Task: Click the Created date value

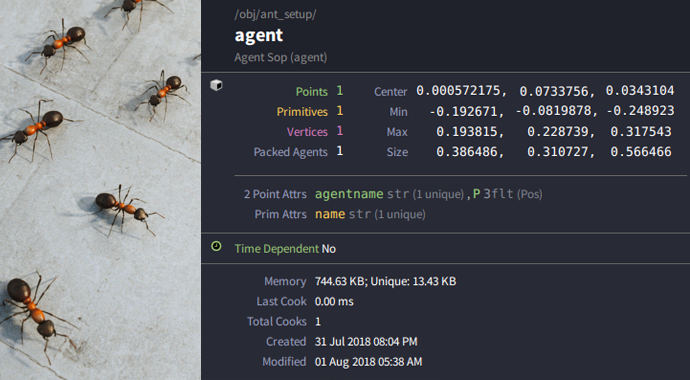Action: pos(366,342)
